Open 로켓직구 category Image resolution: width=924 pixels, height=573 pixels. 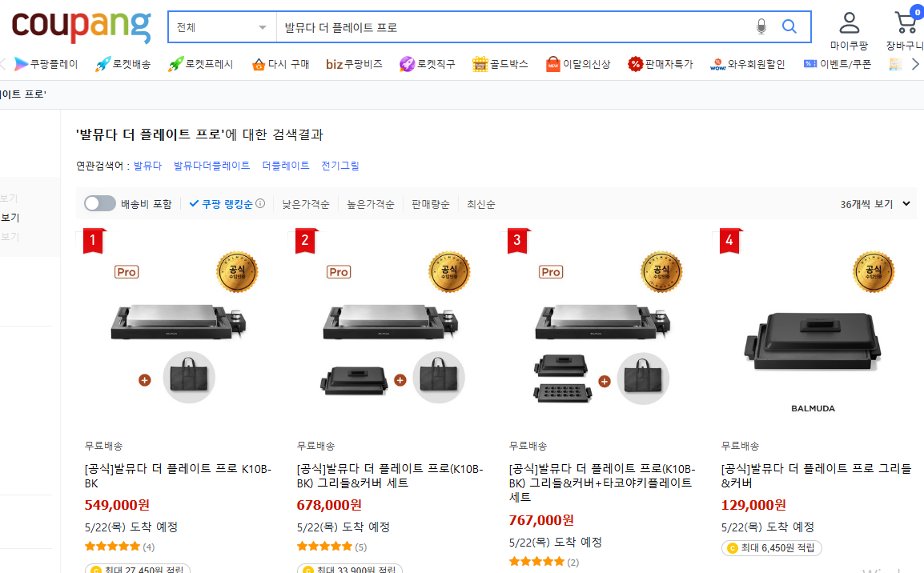coord(428,63)
